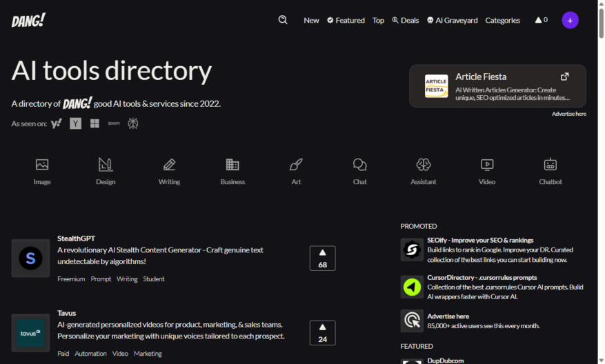The image size is (605, 364).
Task: Click the Y Combinator logo icon
Action: click(x=75, y=123)
